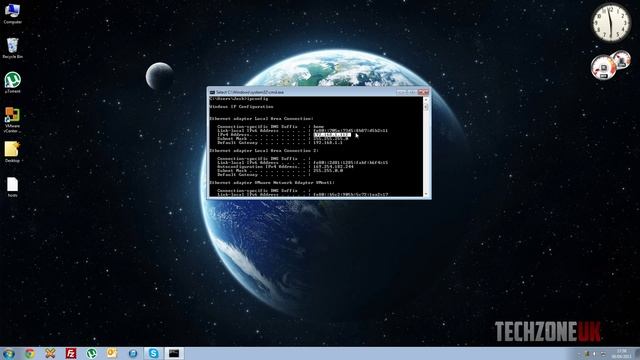This screenshot has width=640, height=360.
Task: Open the Windows Start menu orb
Action: click(x=9, y=353)
